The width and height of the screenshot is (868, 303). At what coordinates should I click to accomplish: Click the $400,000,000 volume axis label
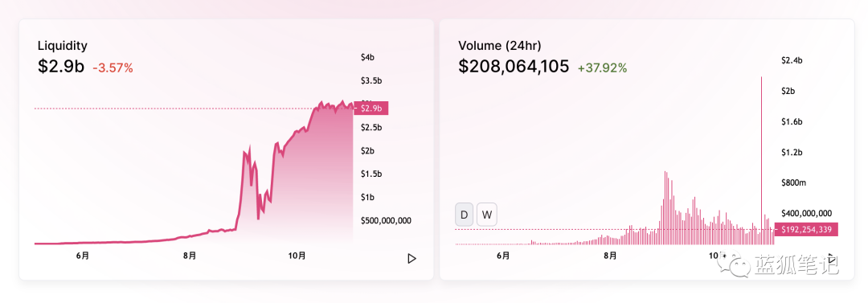[x=807, y=213]
